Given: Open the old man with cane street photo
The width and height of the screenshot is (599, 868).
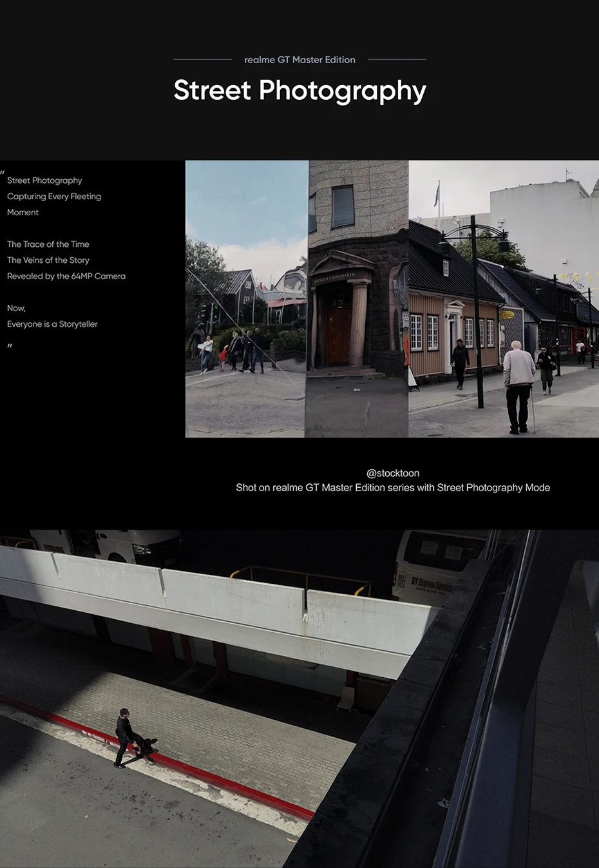Looking at the screenshot, I should tap(504, 299).
